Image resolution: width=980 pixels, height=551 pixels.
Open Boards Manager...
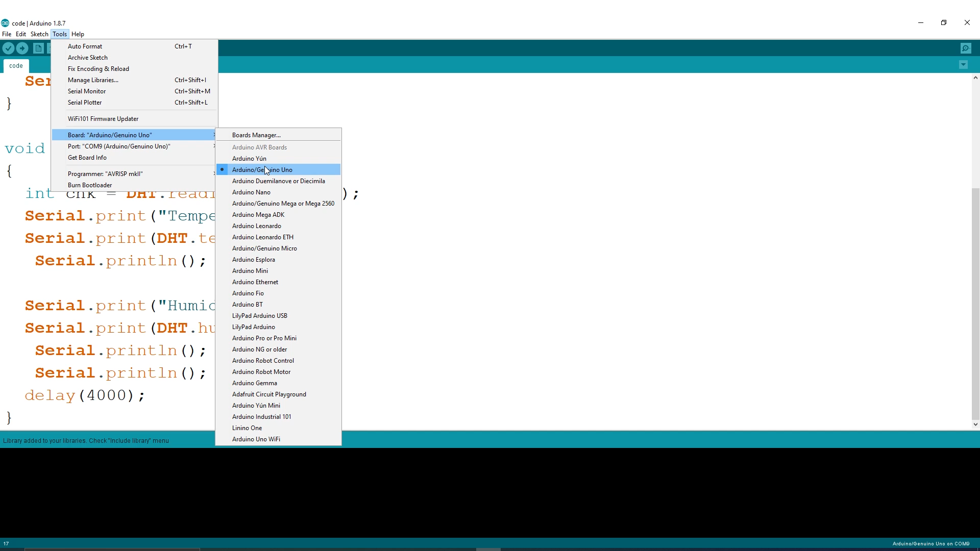pyautogui.click(x=256, y=135)
